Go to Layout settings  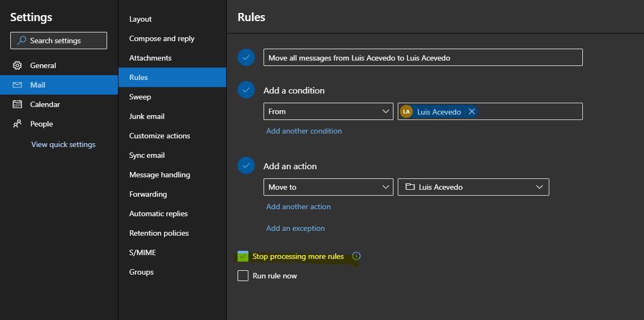[x=172, y=19]
